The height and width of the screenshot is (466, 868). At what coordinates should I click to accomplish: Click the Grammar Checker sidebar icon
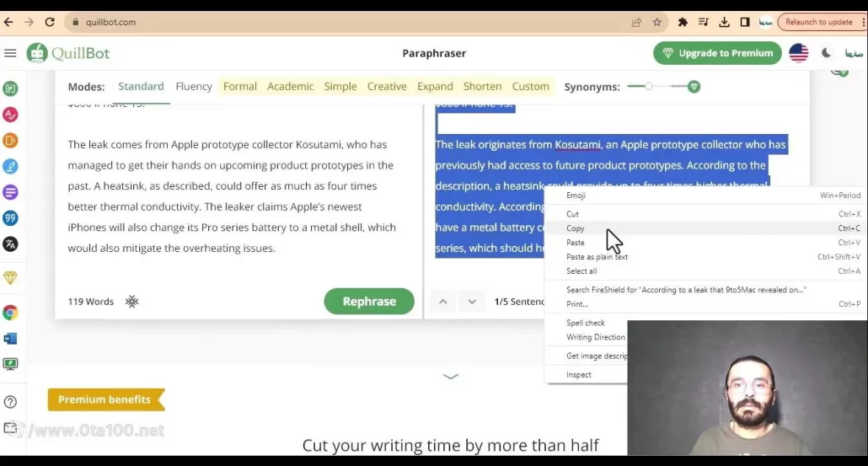coord(11,114)
